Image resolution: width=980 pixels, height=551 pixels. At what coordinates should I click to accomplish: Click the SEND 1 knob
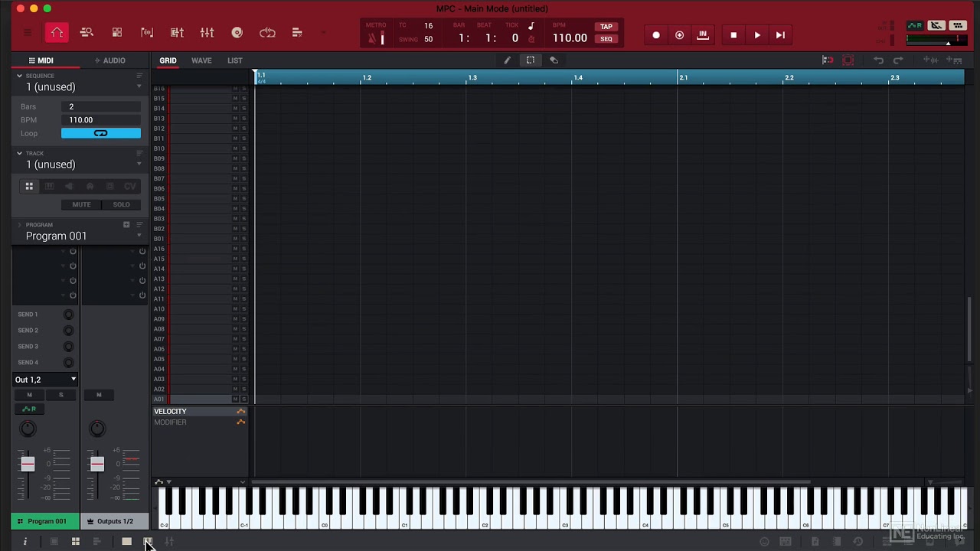(68, 315)
